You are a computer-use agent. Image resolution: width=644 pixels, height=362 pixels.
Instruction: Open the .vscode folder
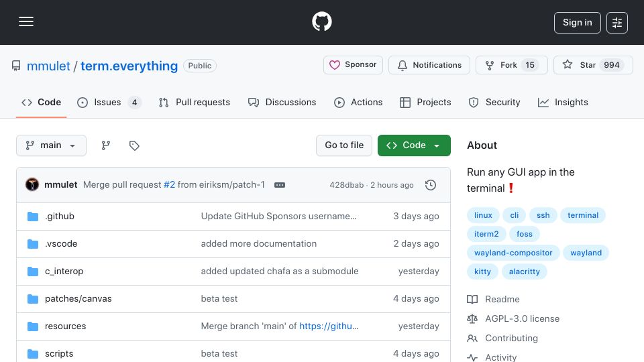point(61,244)
